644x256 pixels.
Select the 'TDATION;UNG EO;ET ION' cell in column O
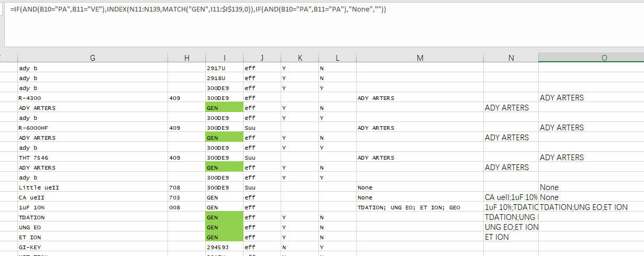point(591,207)
